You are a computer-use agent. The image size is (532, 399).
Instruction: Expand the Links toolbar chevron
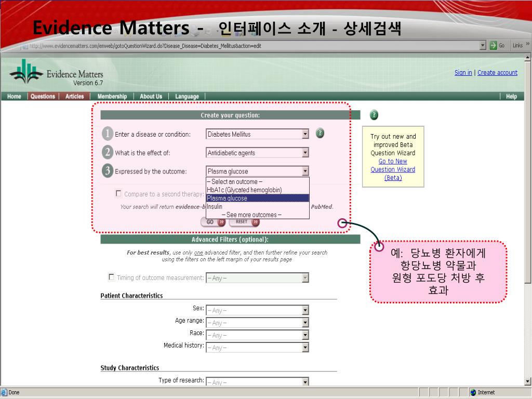click(x=528, y=44)
